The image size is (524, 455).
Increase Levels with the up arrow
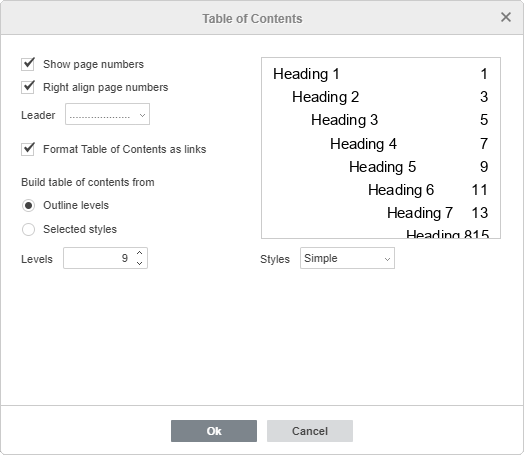click(x=140, y=253)
